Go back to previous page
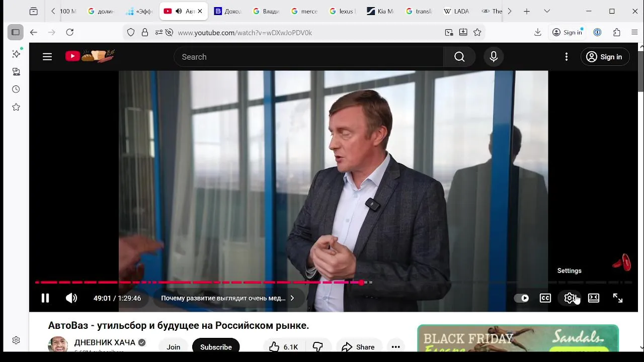This screenshot has width=644, height=362. tap(34, 32)
